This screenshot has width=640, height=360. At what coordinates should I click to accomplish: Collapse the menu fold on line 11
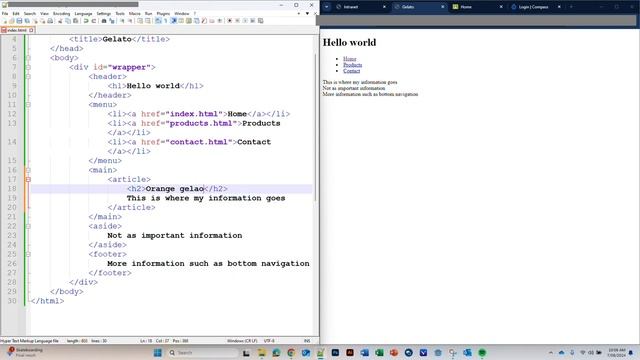point(28,105)
